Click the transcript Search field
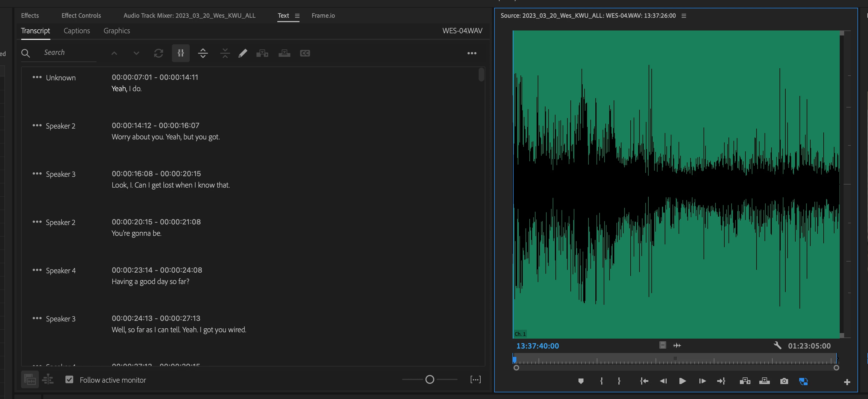Image resolution: width=868 pixels, height=399 pixels. click(67, 53)
